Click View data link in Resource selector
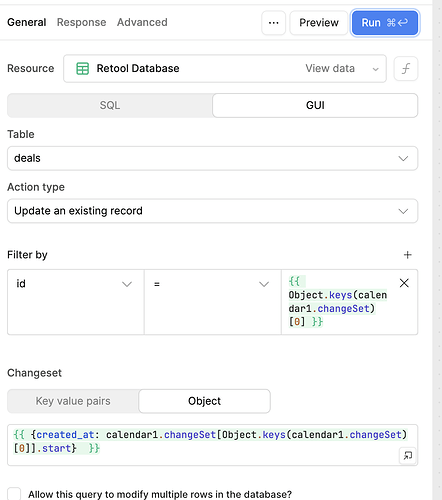 (330, 68)
